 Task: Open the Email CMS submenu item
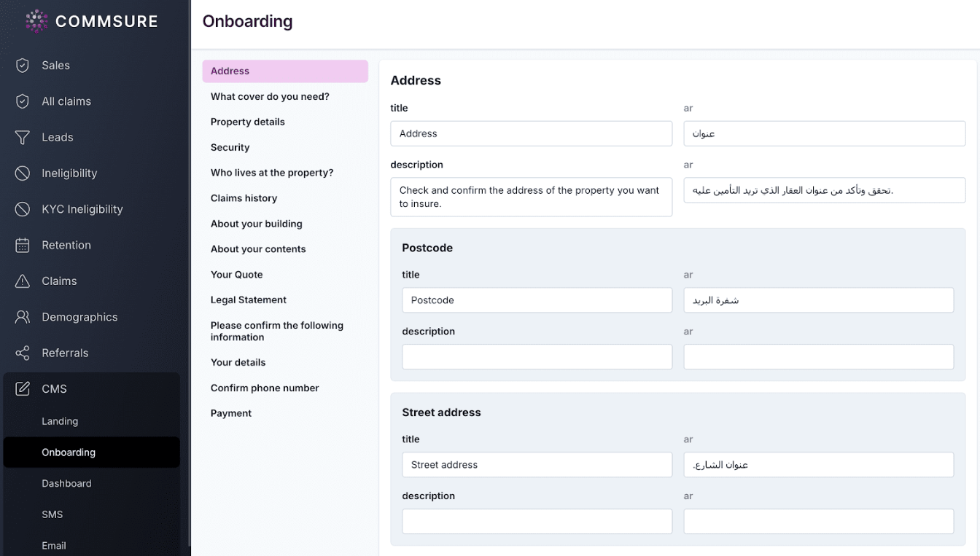[x=54, y=545]
